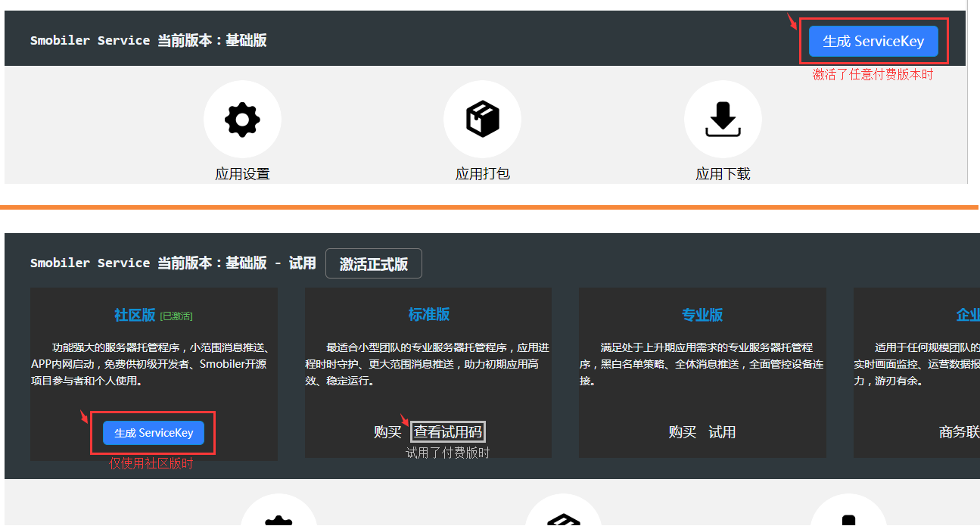Open the 应用设置 gear icon in top panel

(x=242, y=120)
